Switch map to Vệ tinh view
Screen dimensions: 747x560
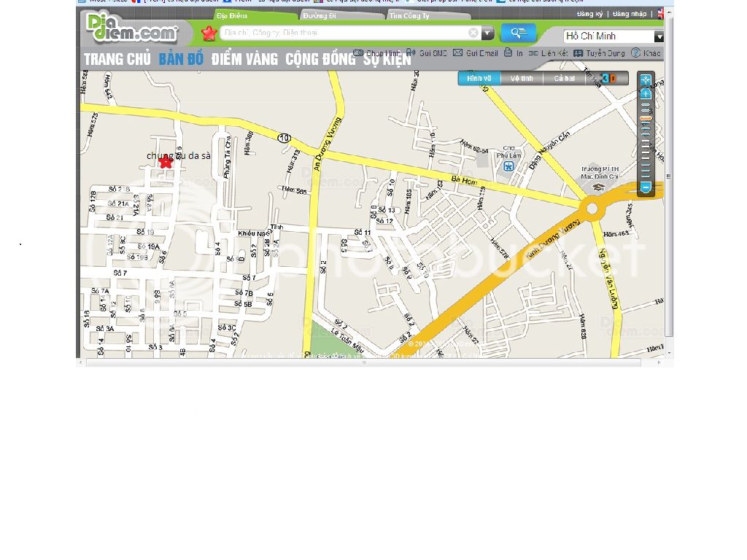point(522,79)
